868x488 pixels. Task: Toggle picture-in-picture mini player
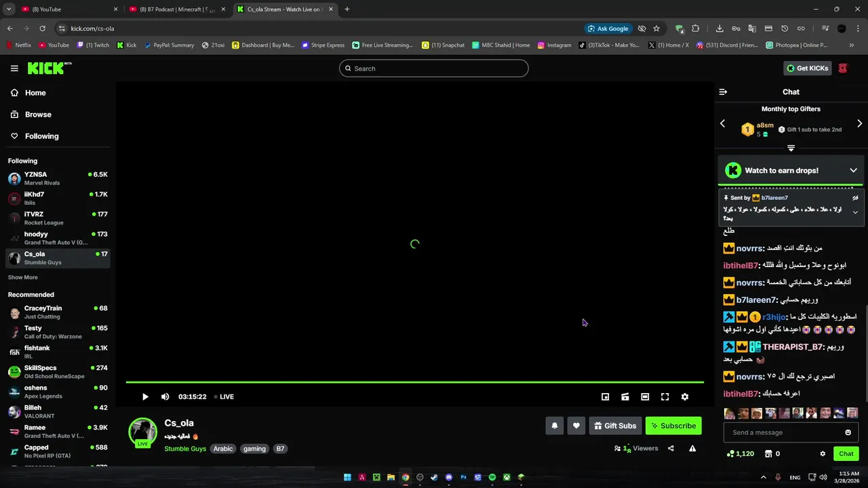(605, 397)
